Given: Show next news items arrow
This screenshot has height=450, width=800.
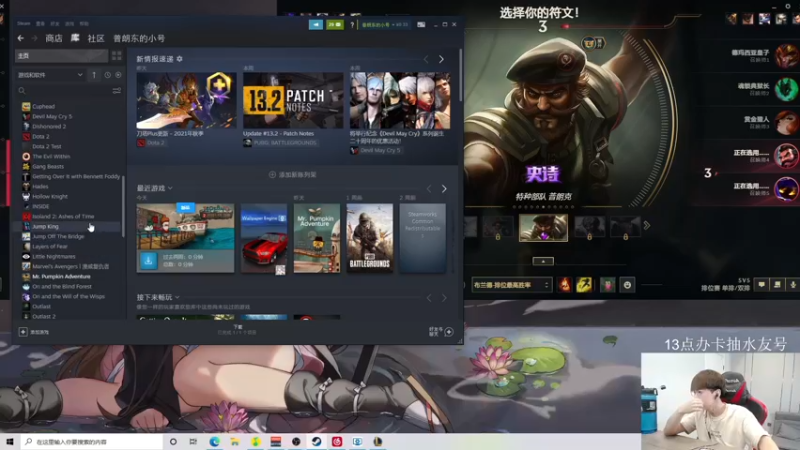Looking at the screenshot, I should [441, 60].
